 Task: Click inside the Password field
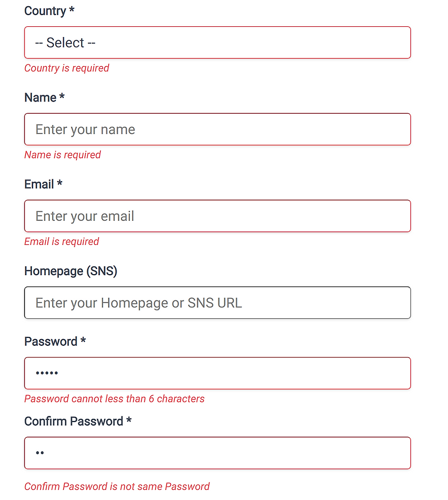(x=217, y=373)
